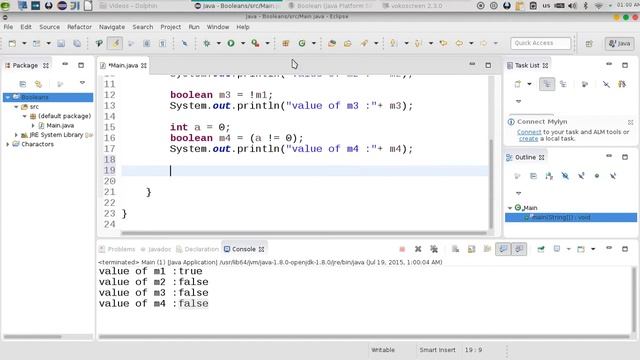The image size is (640, 360).
Task: Click Collapse All in Package Explorer
Action: pos(23,84)
